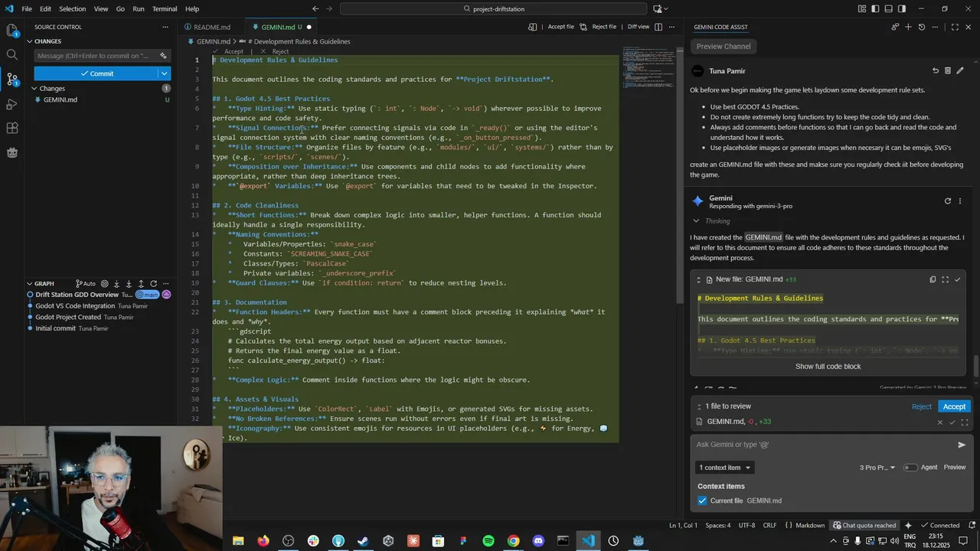Click the Push icon in Graph header
The image size is (980, 551).
coord(142,284)
